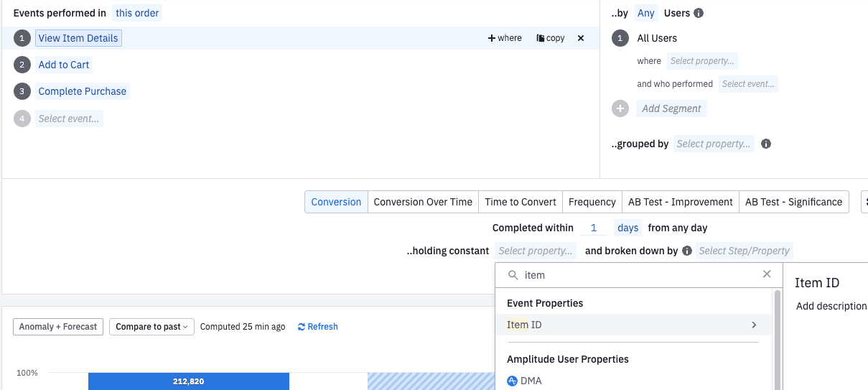Switch to Time to Convert tab
The image size is (868, 390).
(521, 202)
